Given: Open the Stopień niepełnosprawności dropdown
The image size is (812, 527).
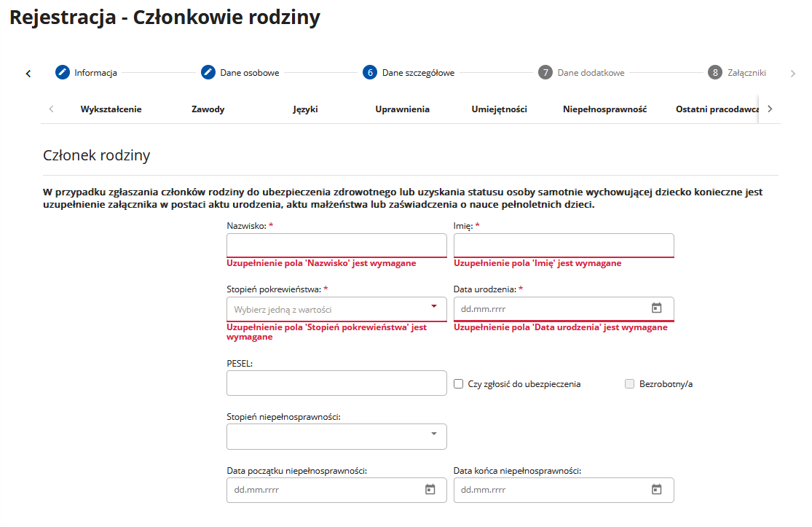Looking at the screenshot, I should pos(336,437).
